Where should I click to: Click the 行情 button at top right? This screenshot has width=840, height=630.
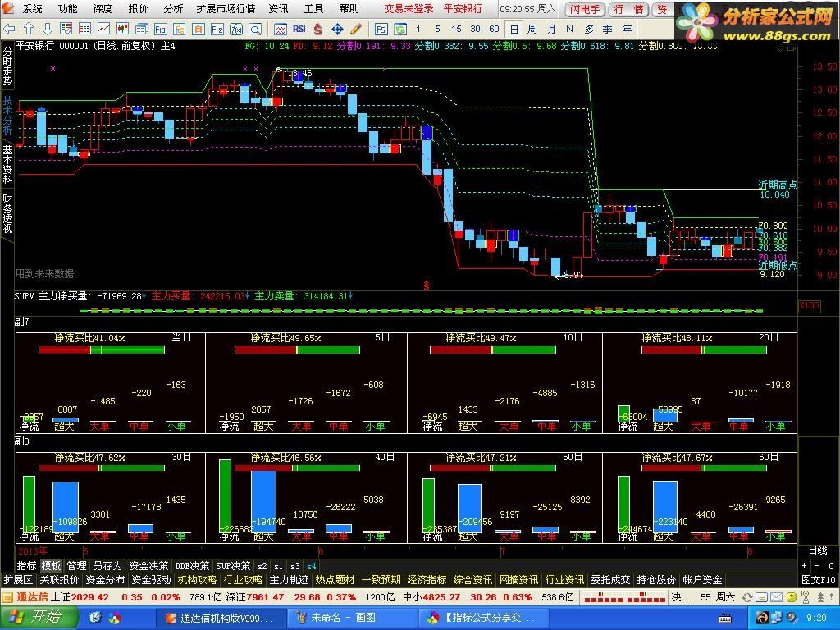tap(628, 9)
